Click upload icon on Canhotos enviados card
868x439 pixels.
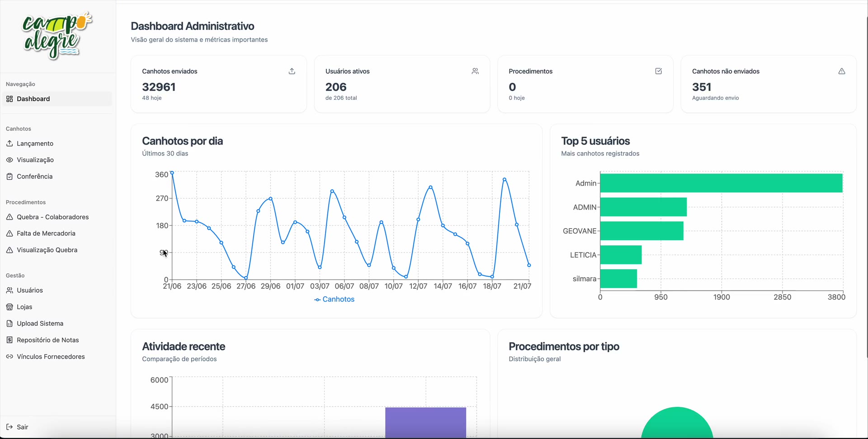click(x=292, y=71)
